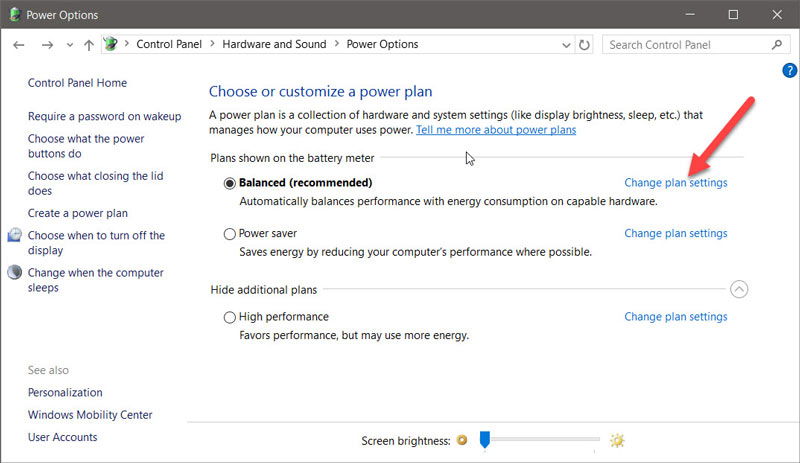Select the Power saver plan
800x463 pixels.
[x=230, y=234]
